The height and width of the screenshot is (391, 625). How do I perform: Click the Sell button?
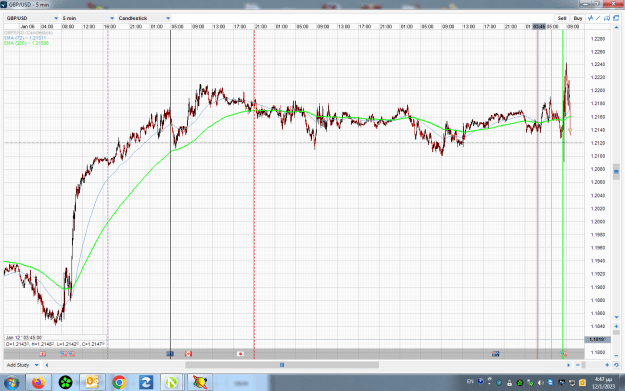[562, 18]
